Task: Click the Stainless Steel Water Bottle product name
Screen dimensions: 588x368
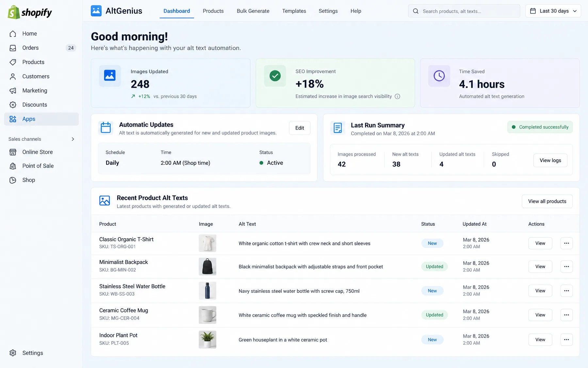Action: pos(132,286)
